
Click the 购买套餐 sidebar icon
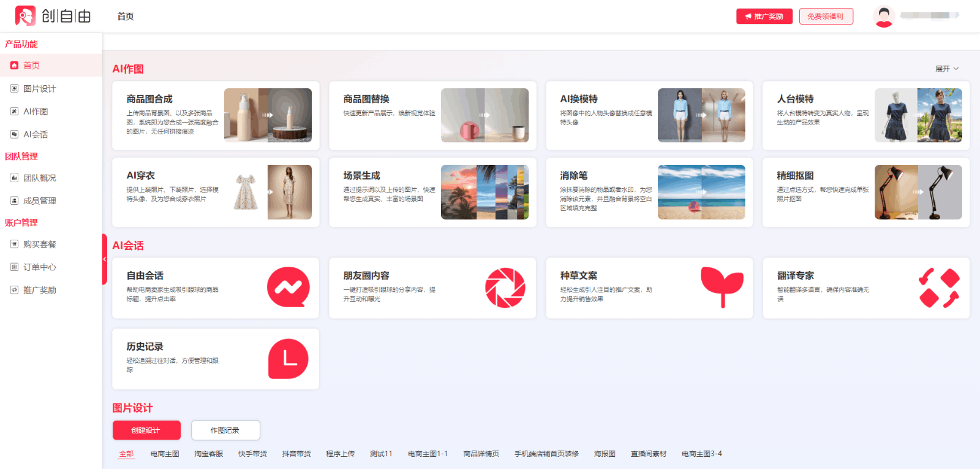point(14,244)
